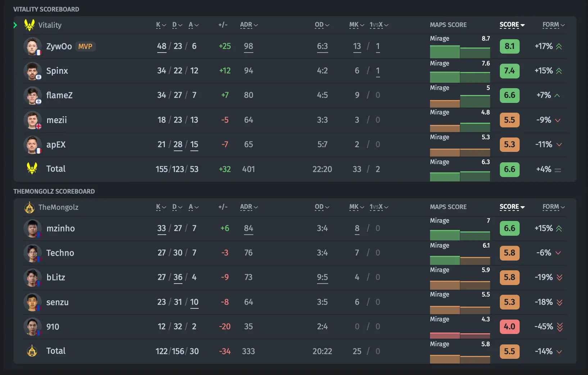The height and width of the screenshot is (375, 588).
Task: Open bLitz player name link
Action: [56, 277]
